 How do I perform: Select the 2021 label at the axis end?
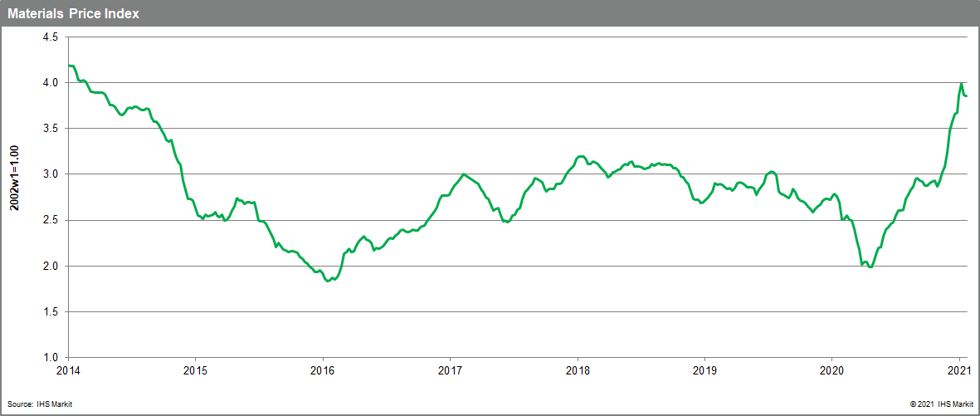[x=958, y=370]
